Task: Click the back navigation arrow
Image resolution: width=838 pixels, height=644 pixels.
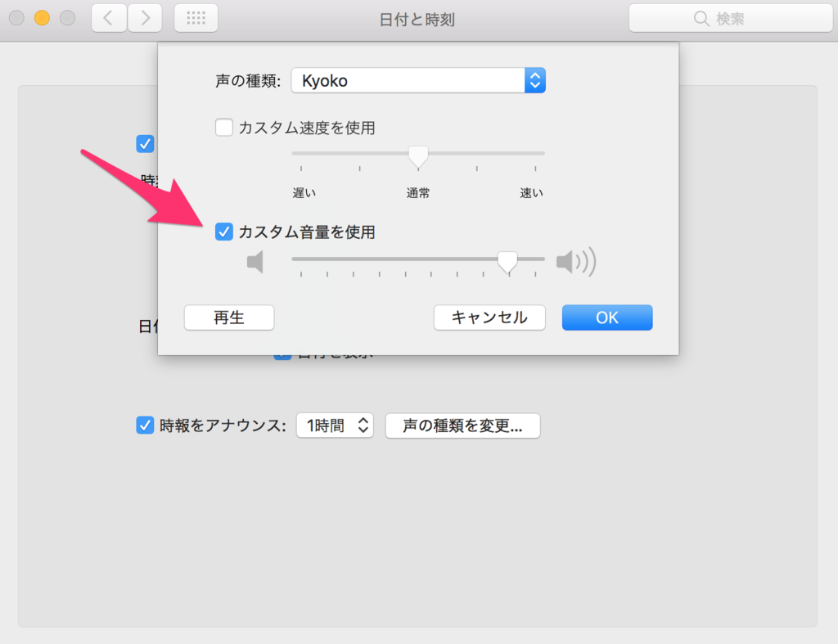Action: click(109, 18)
